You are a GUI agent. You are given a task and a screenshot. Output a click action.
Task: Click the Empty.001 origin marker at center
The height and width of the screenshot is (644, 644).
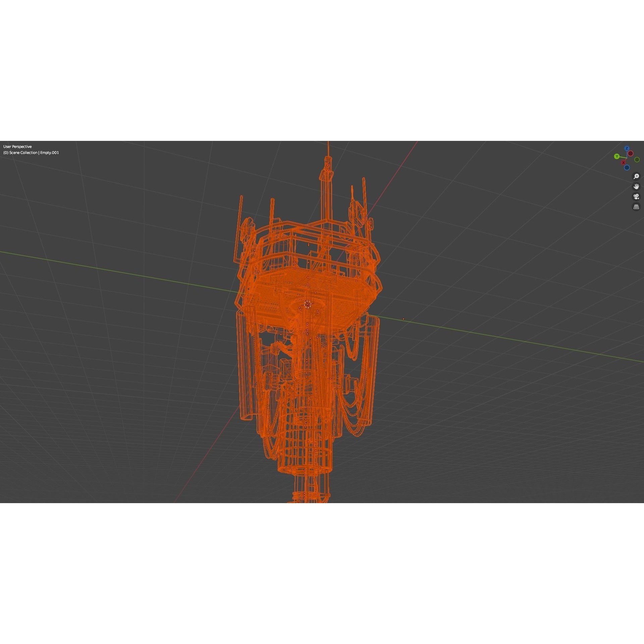coord(307,304)
